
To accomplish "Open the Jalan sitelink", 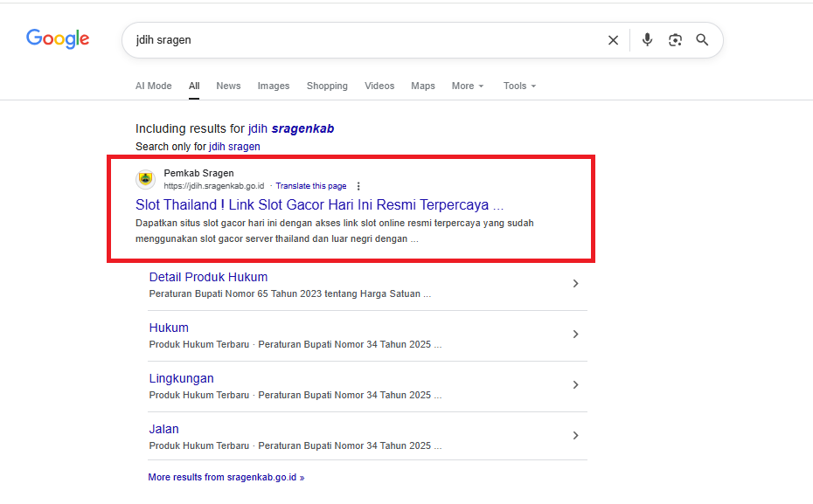I will click(x=163, y=430).
